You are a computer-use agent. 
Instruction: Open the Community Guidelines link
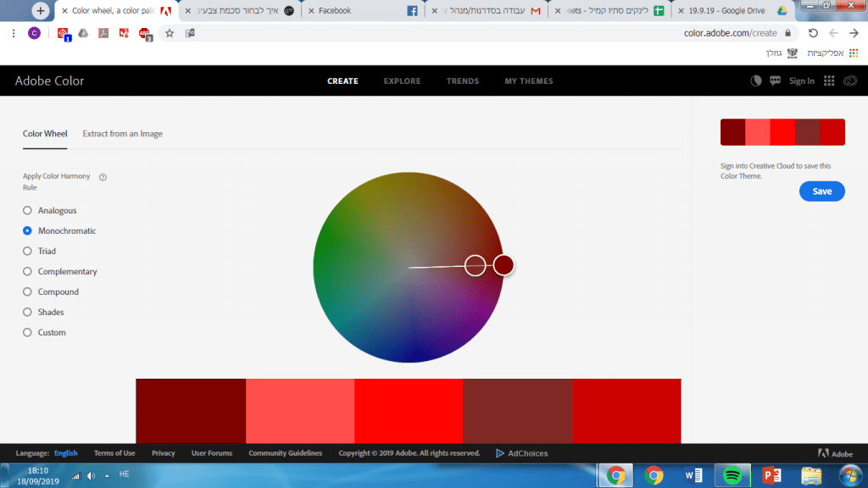[285, 453]
